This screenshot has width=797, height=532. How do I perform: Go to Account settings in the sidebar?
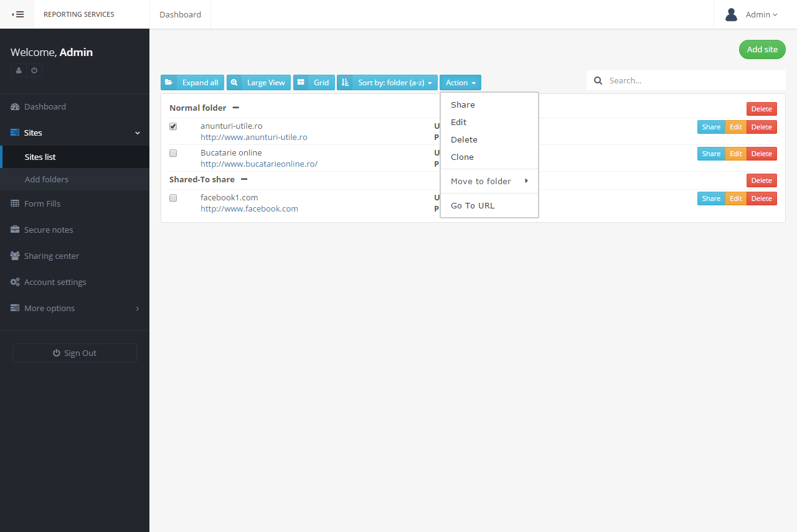click(x=55, y=282)
